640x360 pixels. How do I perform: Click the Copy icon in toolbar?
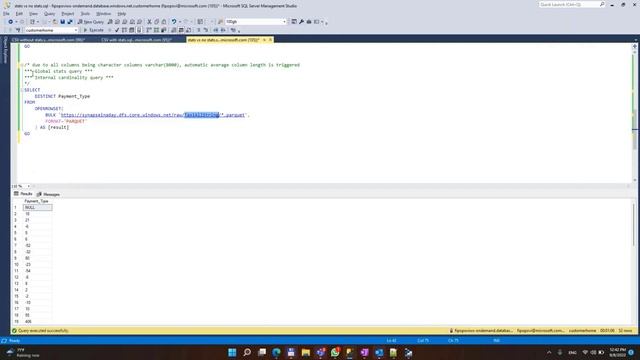point(156,22)
